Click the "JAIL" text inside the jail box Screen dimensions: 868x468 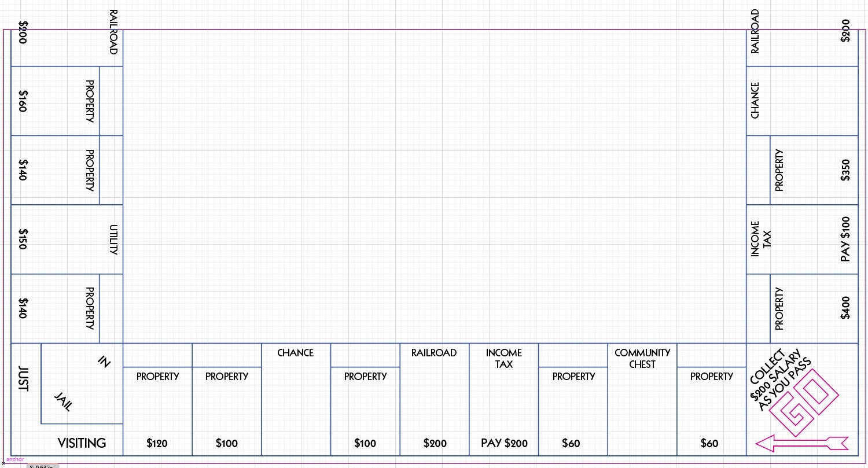coord(64,401)
